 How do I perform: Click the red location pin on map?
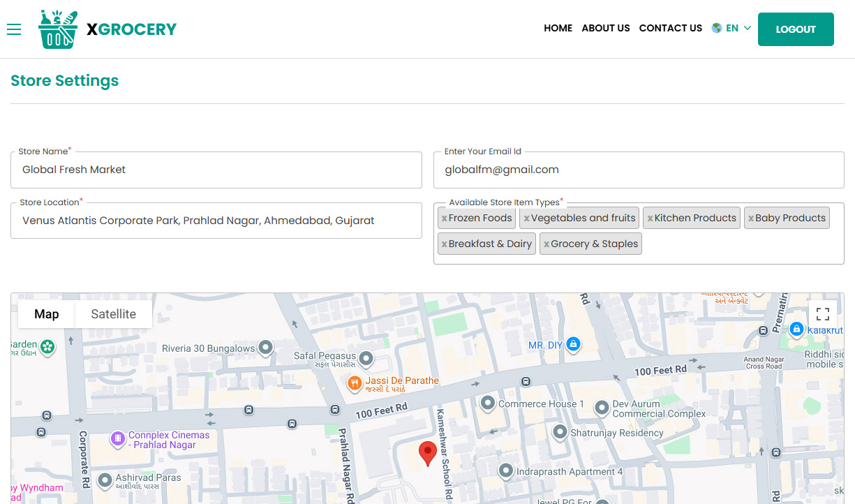tap(427, 453)
